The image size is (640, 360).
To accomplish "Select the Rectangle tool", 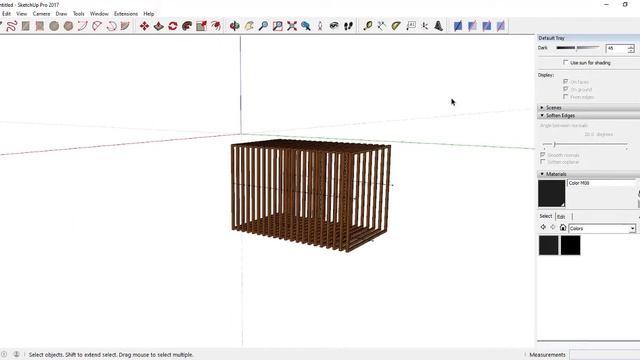I will [x=26, y=26].
